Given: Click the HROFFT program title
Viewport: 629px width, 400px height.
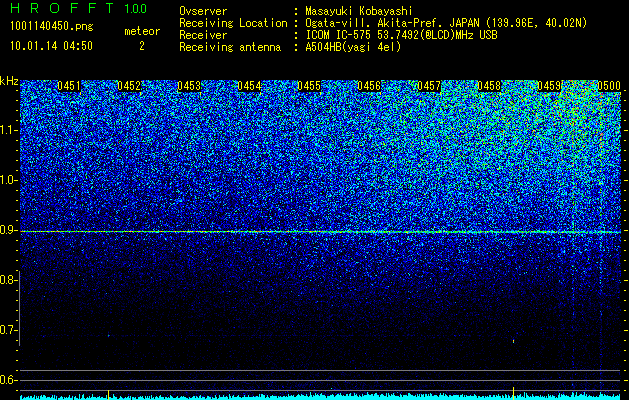Looking at the screenshot, I should coord(62,8).
